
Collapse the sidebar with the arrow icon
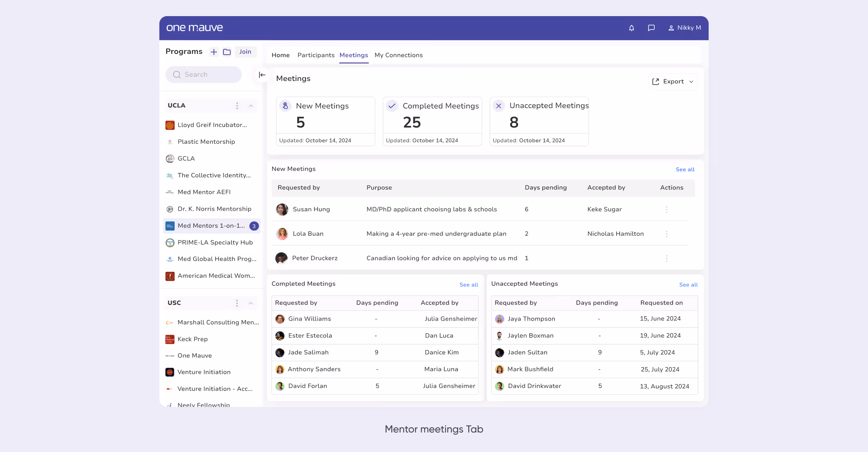(262, 75)
